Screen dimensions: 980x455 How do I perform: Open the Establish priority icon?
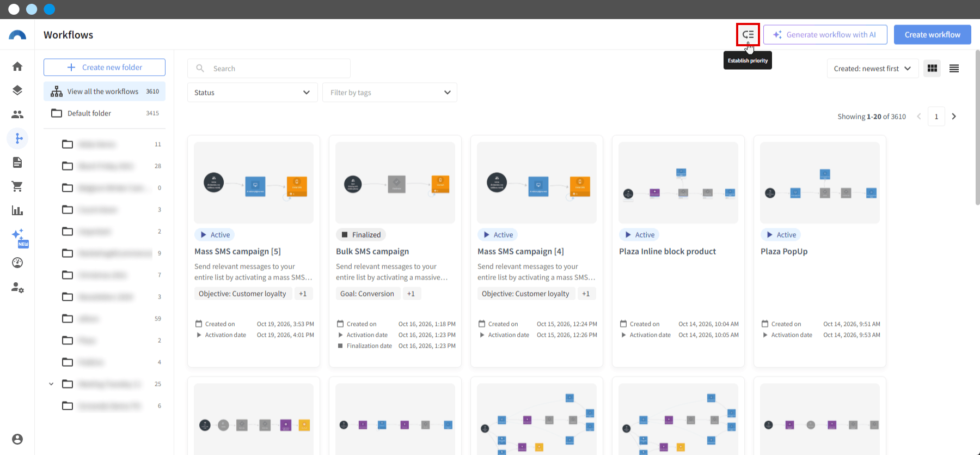(x=748, y=35)
